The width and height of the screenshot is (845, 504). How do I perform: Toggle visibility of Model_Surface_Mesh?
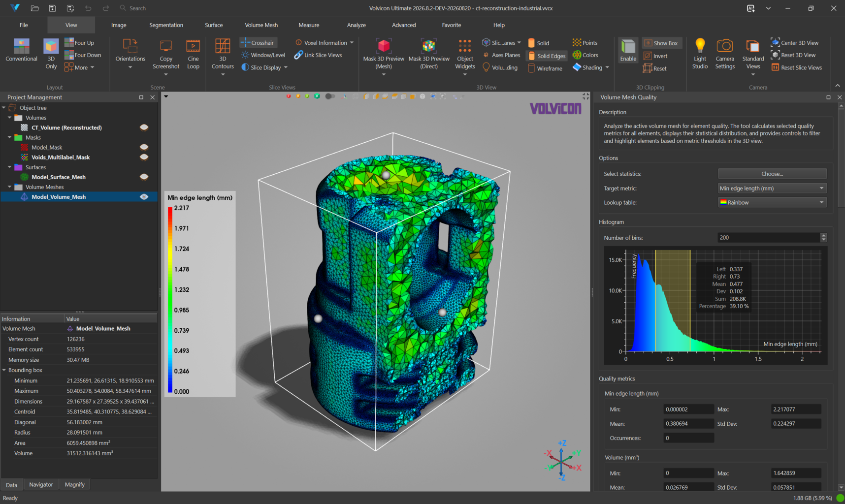pos(144,177)
